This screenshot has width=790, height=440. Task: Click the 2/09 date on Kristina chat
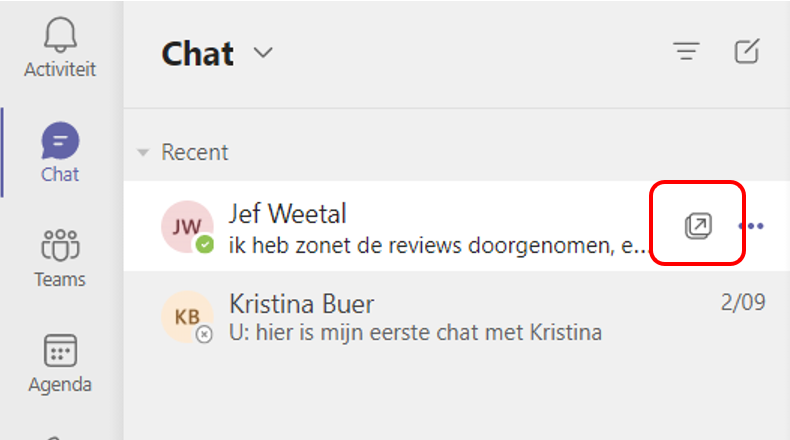coord(743,302)
